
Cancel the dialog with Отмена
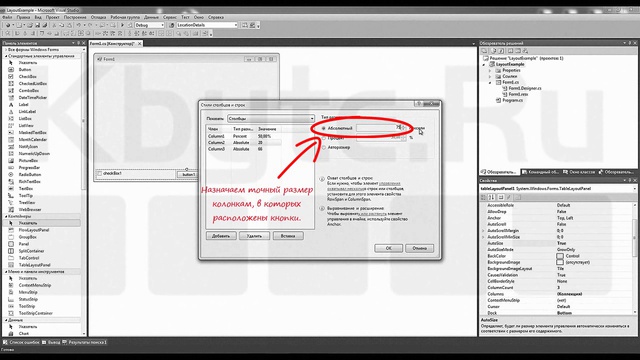coord(420,248)
